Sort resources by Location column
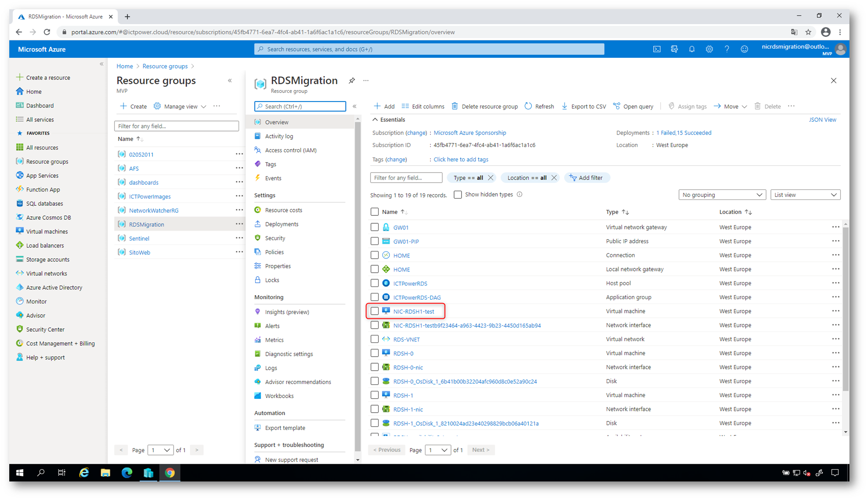This screenshot has width=868, height=500. pyautogui.click(x=735, y=212)
